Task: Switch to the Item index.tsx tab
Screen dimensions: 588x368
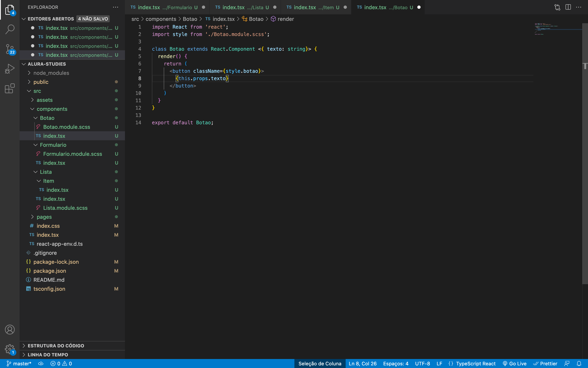Action: [316, 7]
